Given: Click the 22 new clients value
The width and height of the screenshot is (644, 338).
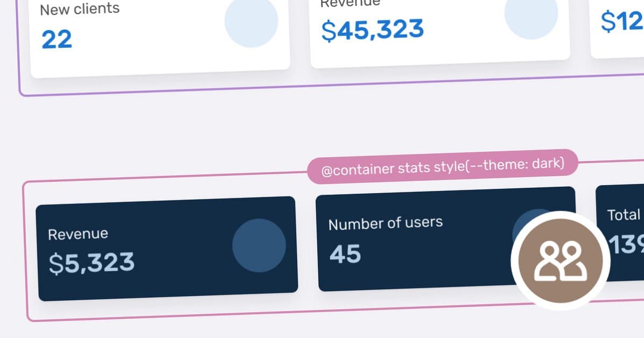Looking at the screenshot, I should click(x=57, y=40).
